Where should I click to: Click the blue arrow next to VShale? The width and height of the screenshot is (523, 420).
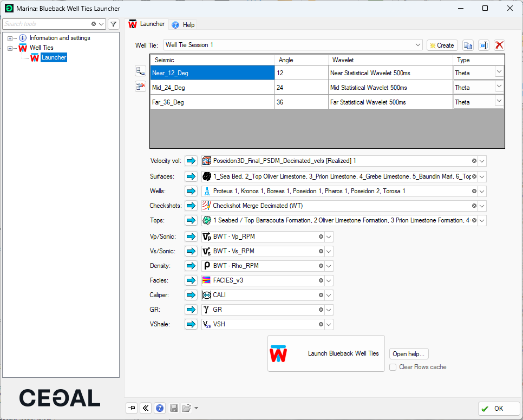click(x=191, y=324)
